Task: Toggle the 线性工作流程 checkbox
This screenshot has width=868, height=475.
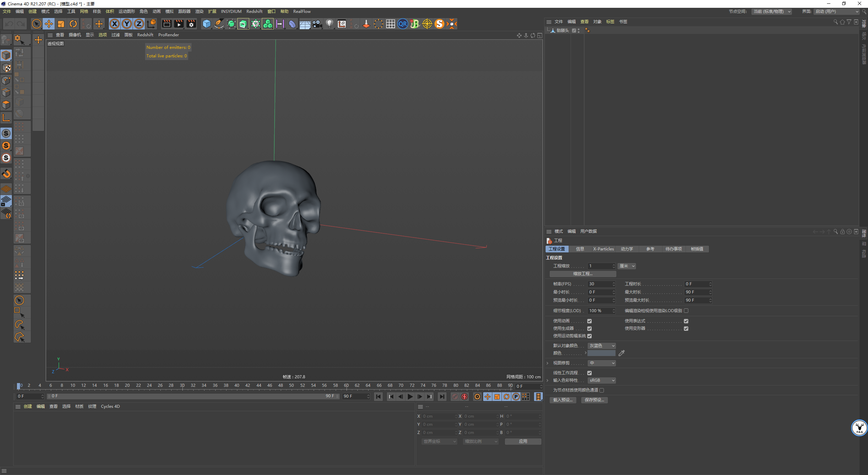Action: (589, 373)
